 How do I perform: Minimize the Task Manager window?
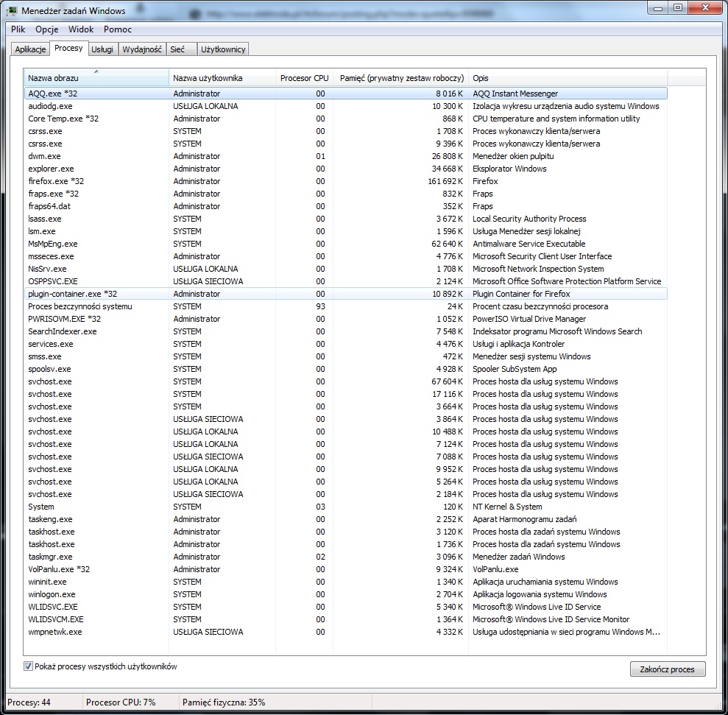[658, 8]
